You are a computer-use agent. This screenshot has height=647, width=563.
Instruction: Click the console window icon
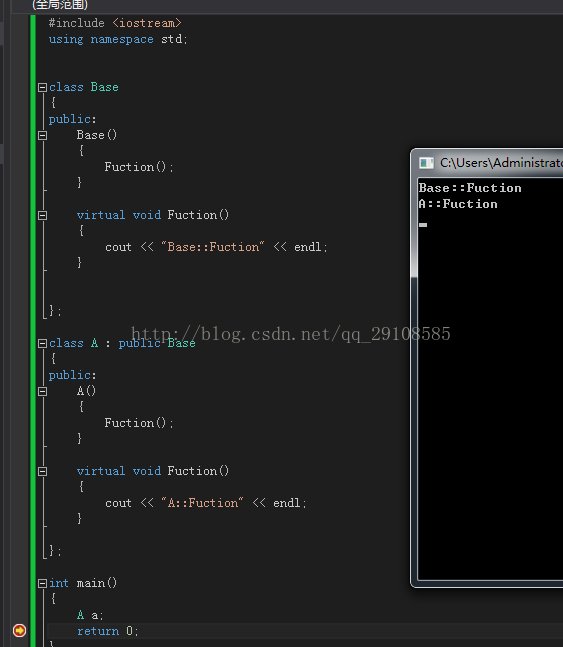pyautogui.click(x=426, y=163)
